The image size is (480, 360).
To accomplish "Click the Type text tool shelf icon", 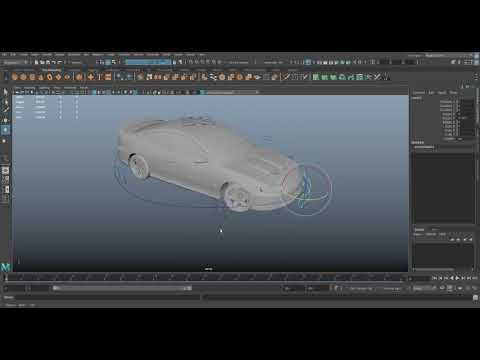I will [99, 77].
